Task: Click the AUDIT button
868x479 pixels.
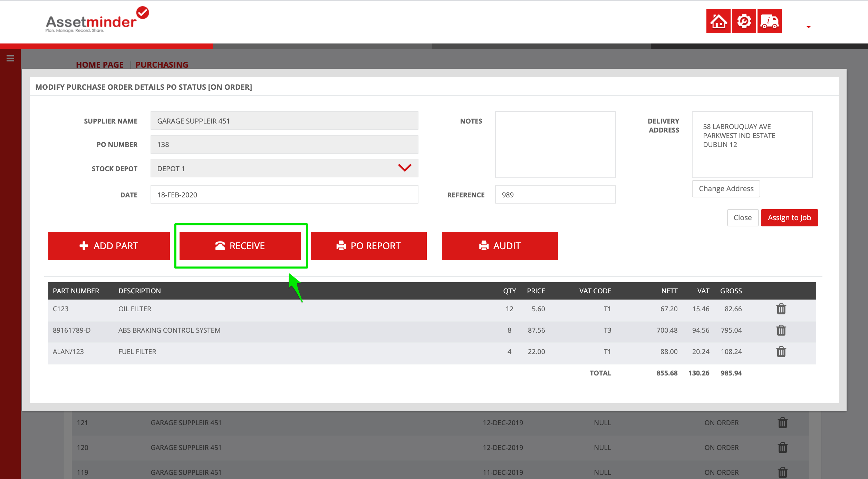Action: click(500, 246)
